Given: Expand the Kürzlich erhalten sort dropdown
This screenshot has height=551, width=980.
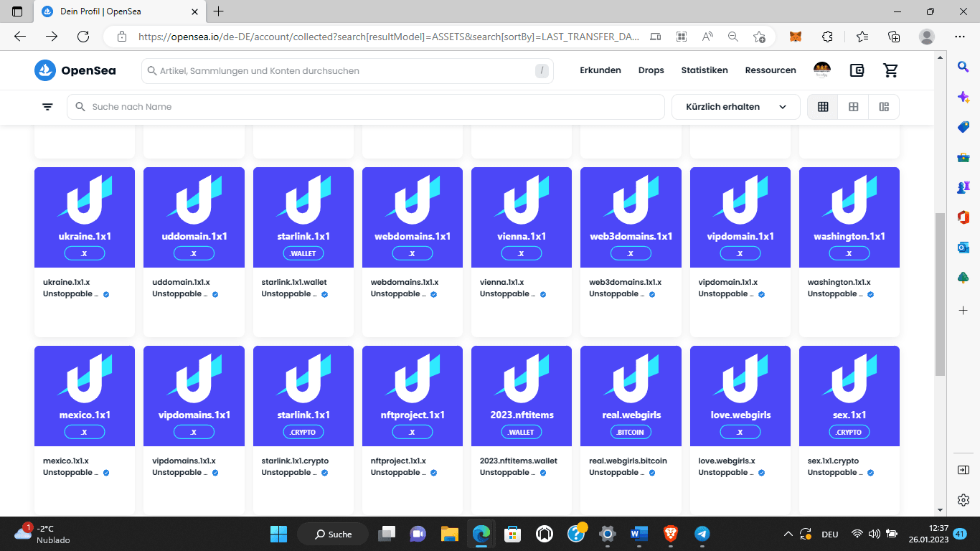Looking at the screenshot, I should point(735,107).
